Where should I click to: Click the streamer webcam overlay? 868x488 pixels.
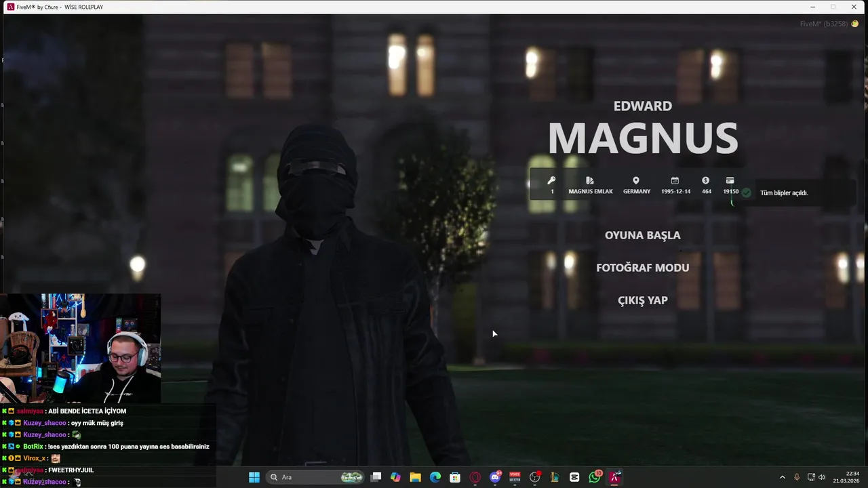[x=81, y=348]
